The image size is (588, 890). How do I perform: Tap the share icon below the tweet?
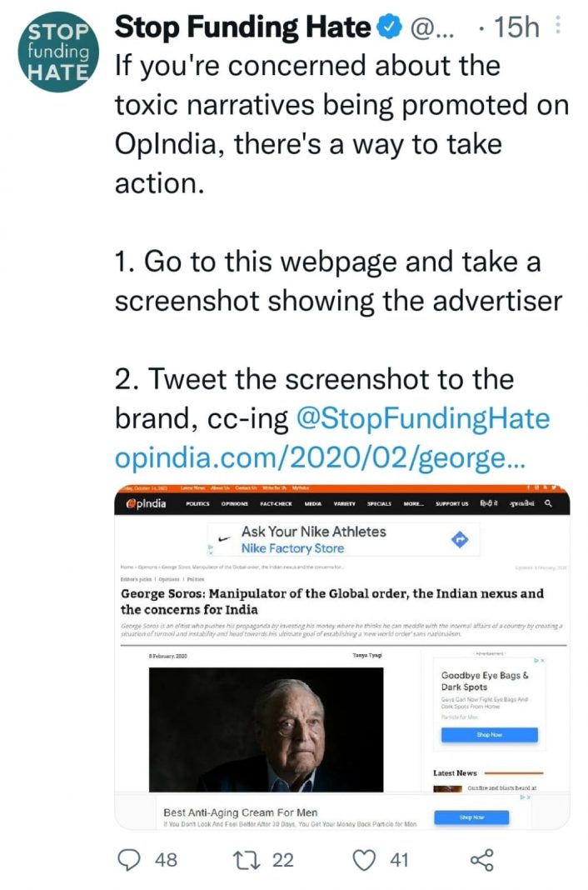pos(482,859)
